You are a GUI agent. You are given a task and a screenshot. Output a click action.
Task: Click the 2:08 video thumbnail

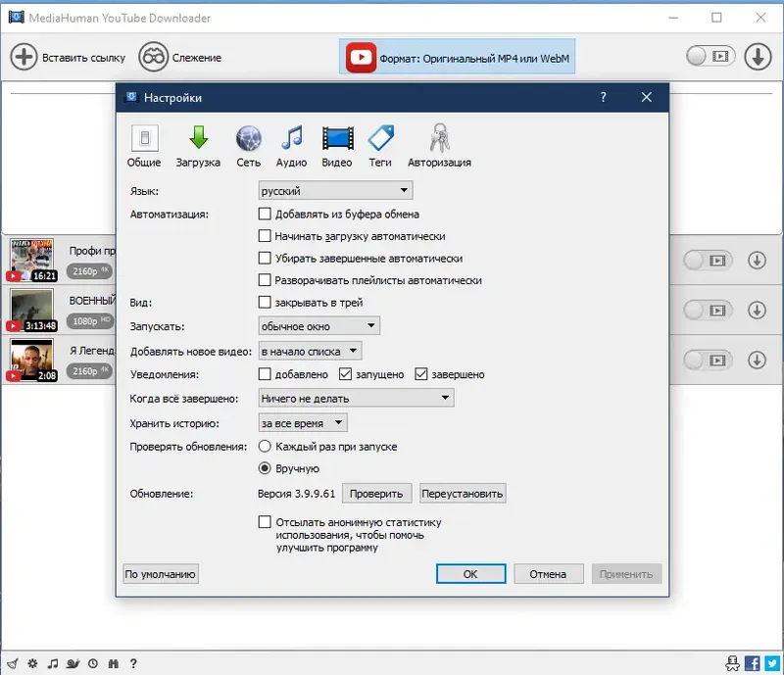pos(32,360)
